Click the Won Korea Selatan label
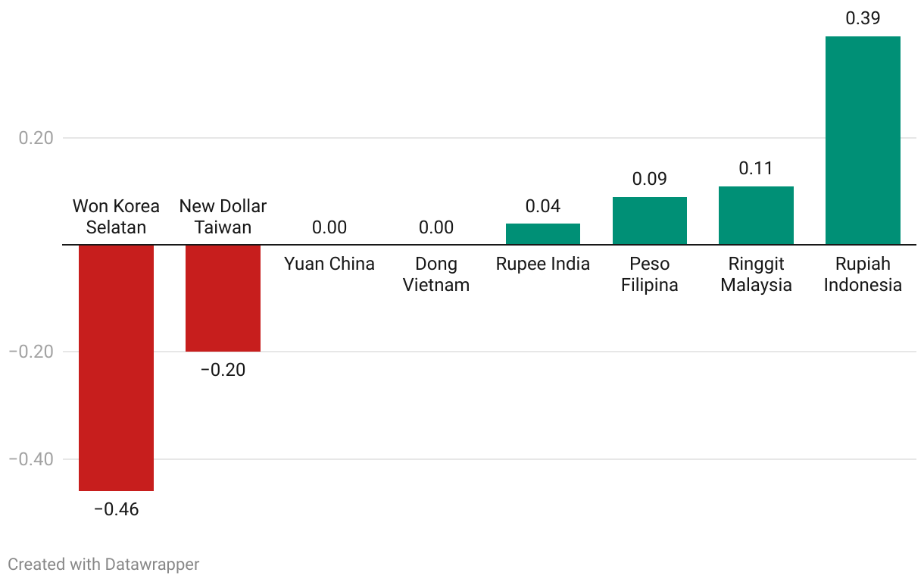This screenshot has height=582, width=924. 116,217
